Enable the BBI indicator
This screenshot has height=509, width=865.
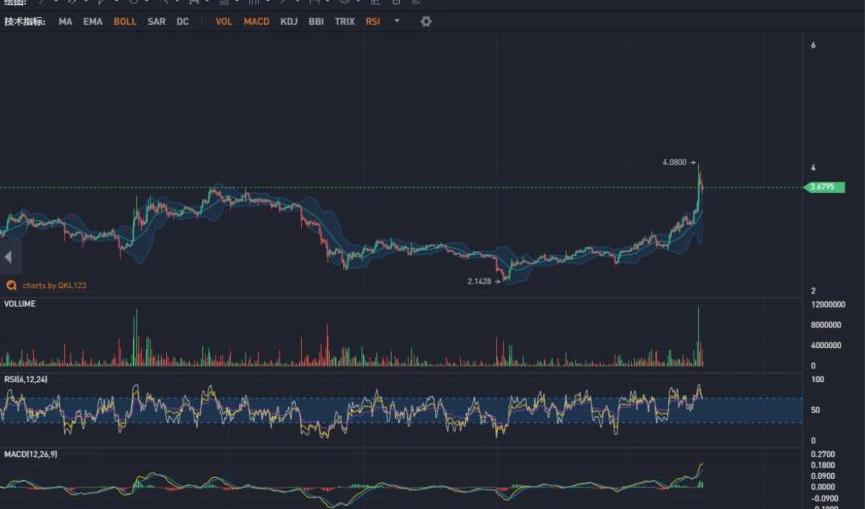click(x=316, y=21)
